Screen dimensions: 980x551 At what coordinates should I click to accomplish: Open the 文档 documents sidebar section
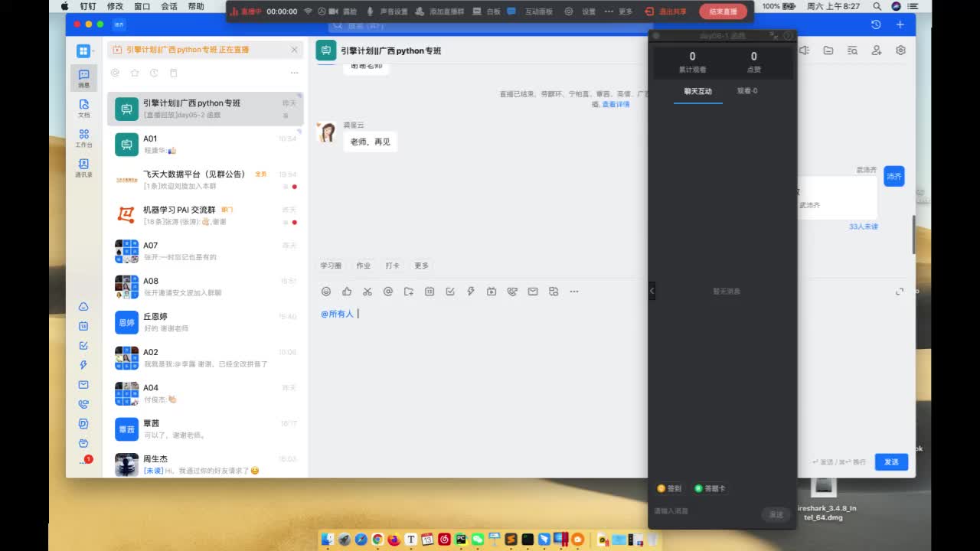83,108
